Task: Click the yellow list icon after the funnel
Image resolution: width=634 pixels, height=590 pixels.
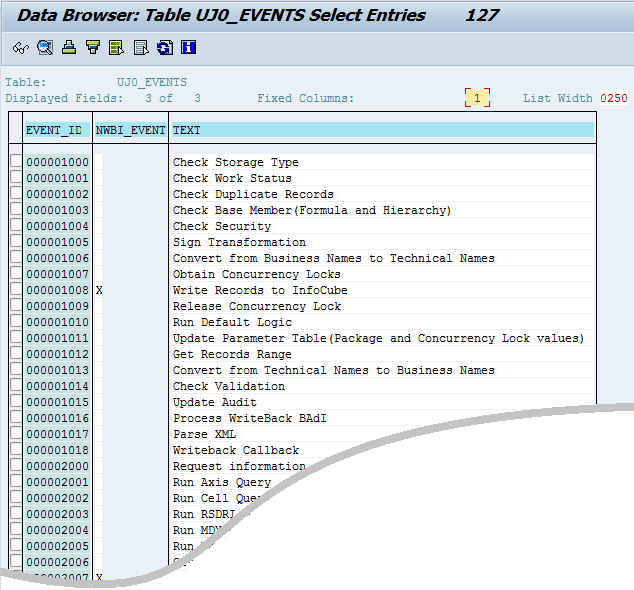Action: tap(116, 47)
